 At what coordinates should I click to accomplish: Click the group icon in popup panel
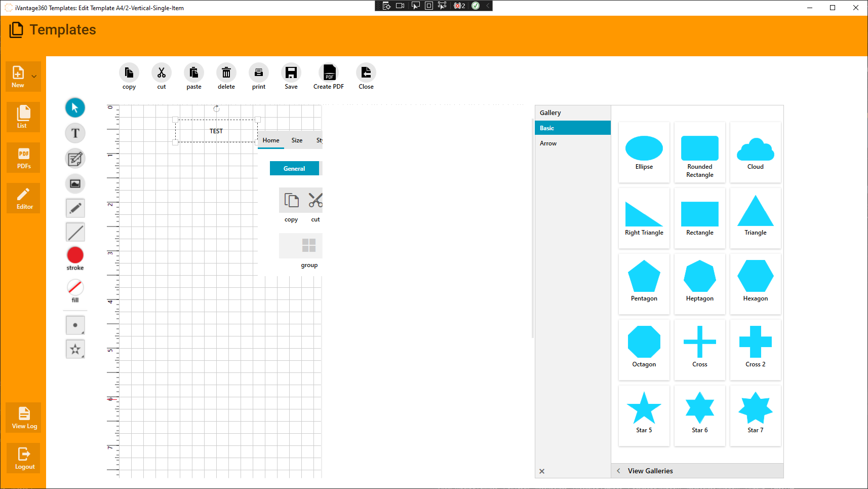[308, 245]
